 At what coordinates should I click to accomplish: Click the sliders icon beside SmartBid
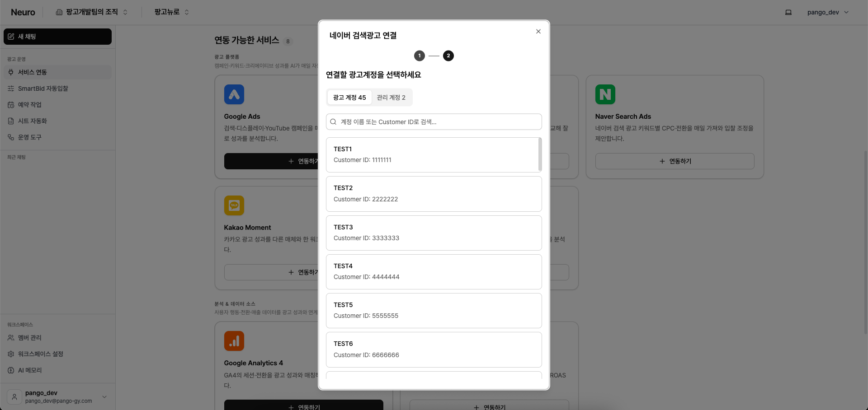[x=11, y=89]
